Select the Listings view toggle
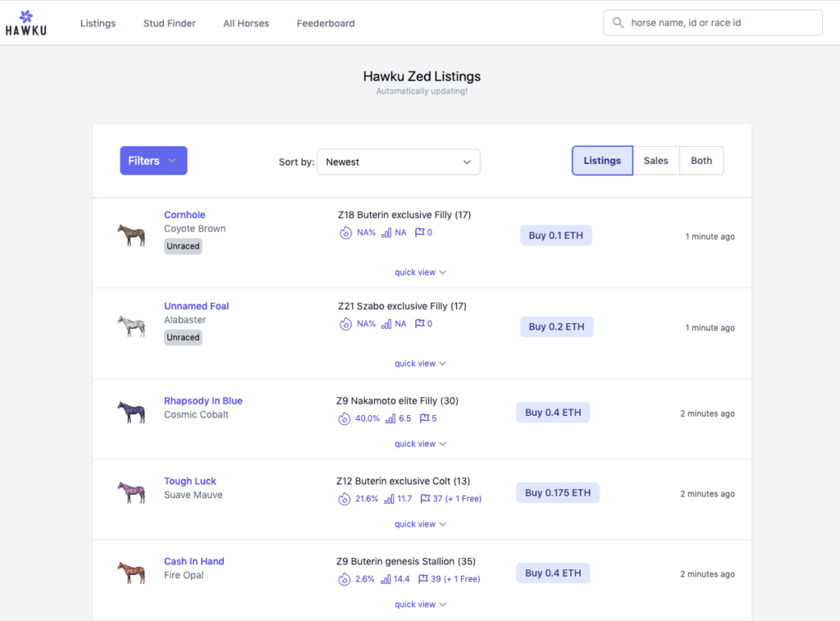840x621 pixels. pos(602,160)
